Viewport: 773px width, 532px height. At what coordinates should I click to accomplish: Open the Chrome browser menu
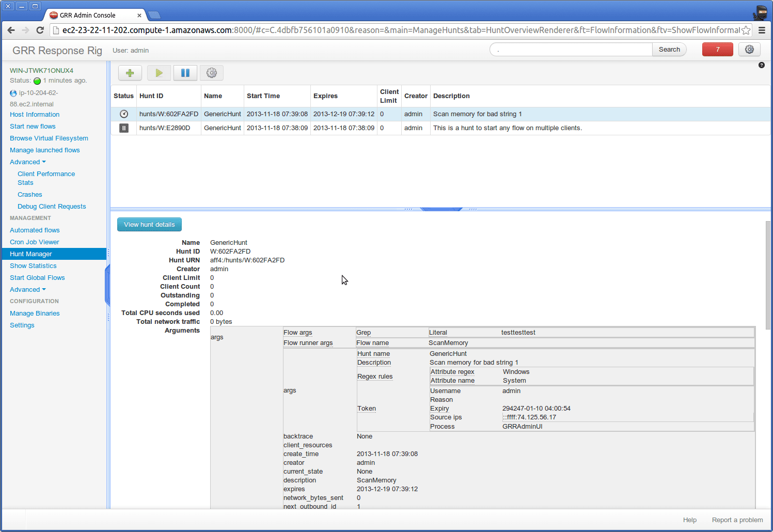click(x=762, y=30)
